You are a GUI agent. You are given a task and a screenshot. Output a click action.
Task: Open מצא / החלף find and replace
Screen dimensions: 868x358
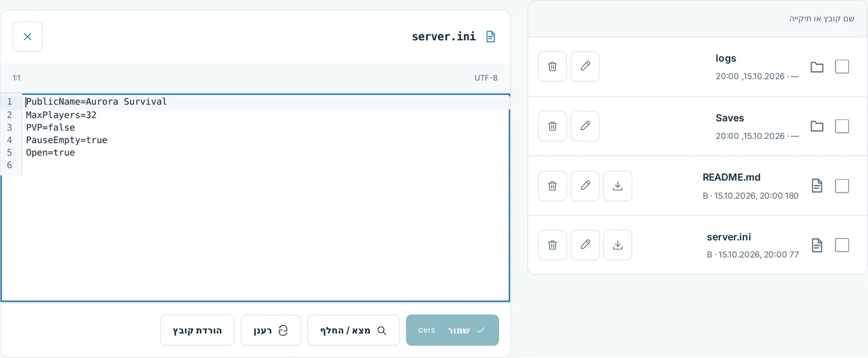(x=353, y=330)
